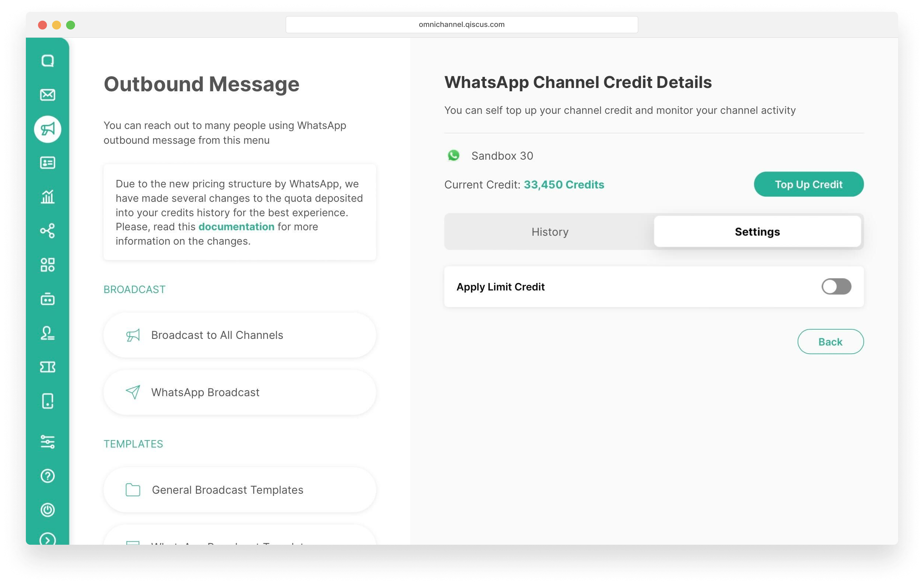924x585 pixels.
Task: Click the power logout sidebar icon
Action: [48, 510]
